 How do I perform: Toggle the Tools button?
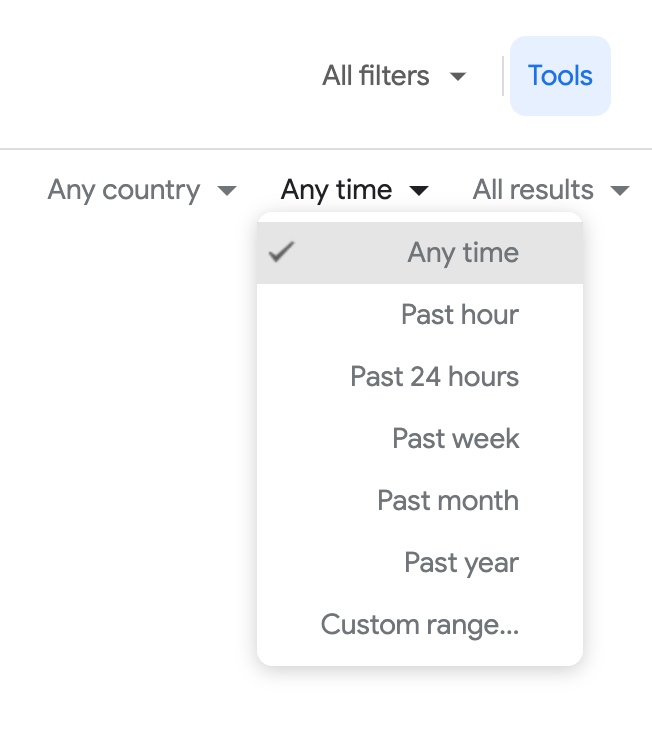(x=560, y=76)
